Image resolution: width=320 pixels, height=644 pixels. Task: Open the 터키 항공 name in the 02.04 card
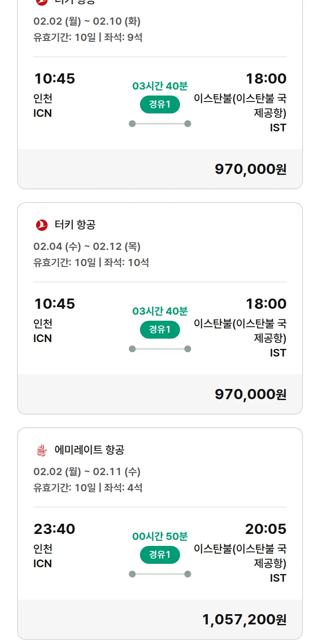[75, 225]
